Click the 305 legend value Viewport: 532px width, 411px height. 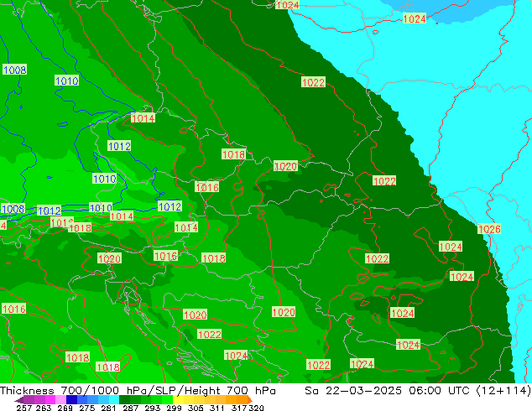point(196,408)
